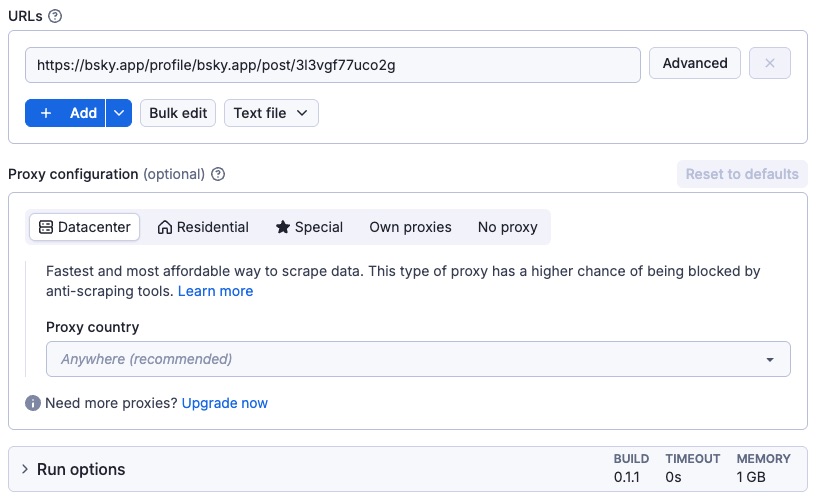Click the Add URL button
This screenshot has height=501, width=821.
pos(66,113)
